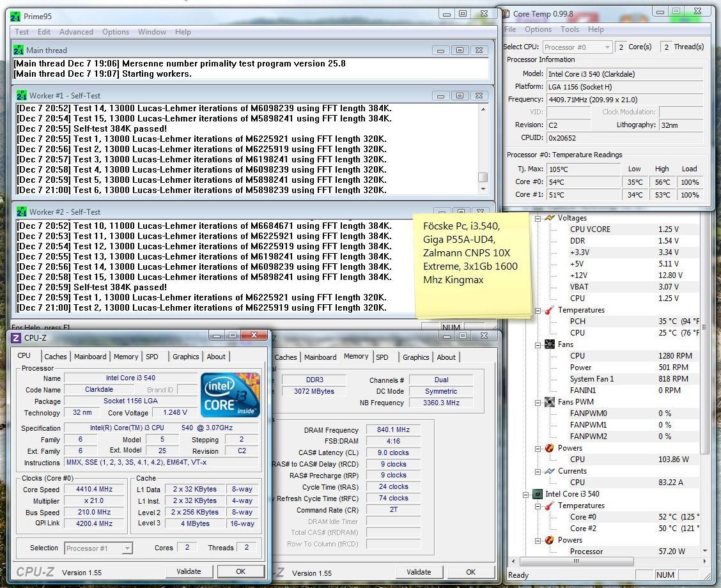Open the Prime95 Test menu
Screen dimensions: 721x588
22,32
